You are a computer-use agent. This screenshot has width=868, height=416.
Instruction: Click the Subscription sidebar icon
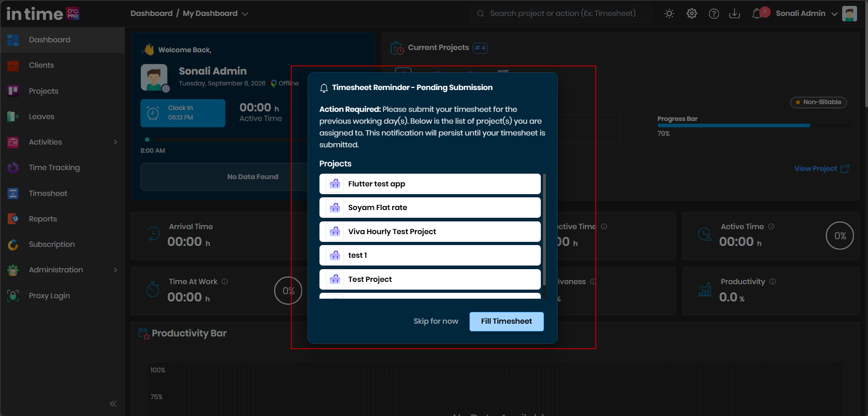[x=13, y=245]
